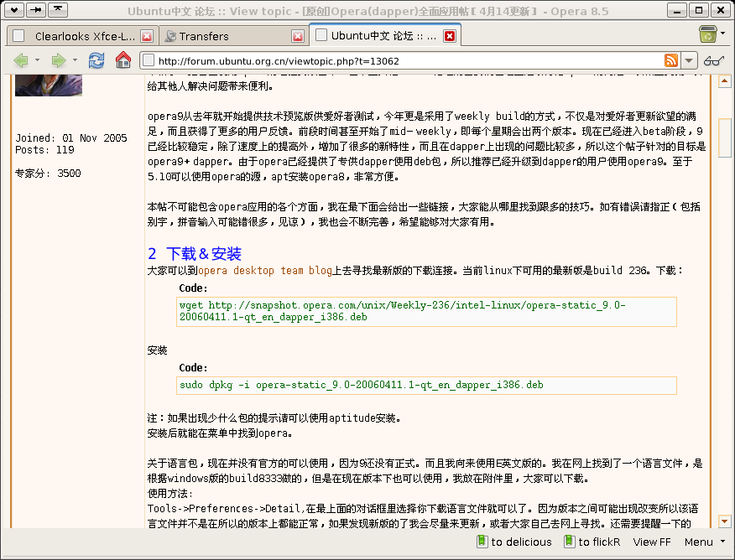This screenshot has height=560, width=735.
Task: Open the closed-tabs trash can icon
Action: (708, 34)
